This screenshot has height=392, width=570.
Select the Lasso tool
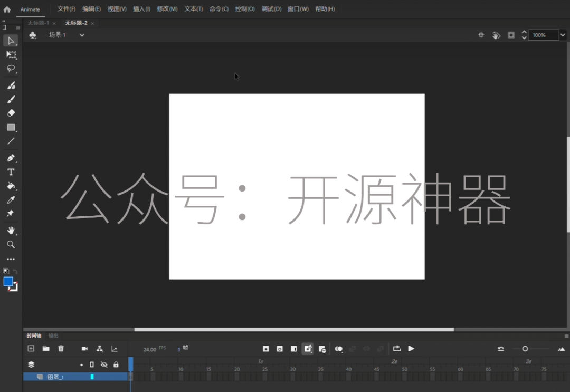[x=11, y=69]
